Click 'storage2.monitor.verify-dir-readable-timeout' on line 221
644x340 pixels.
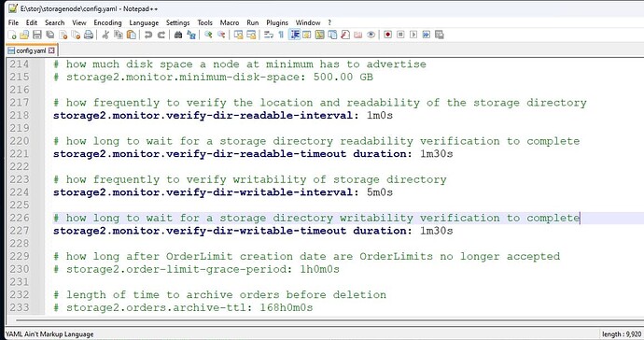pos(200,154)
